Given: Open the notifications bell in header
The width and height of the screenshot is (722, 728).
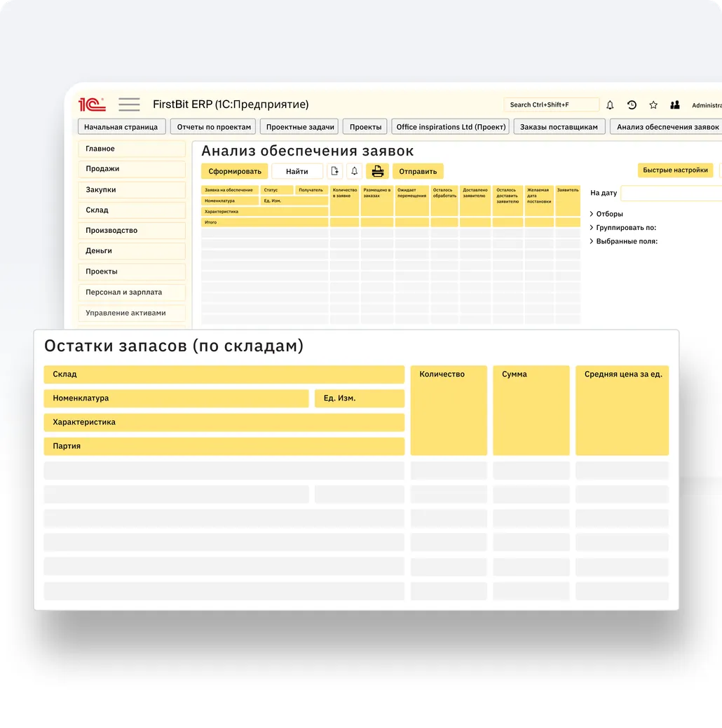Looking at the screenshot, I should 610,105.
